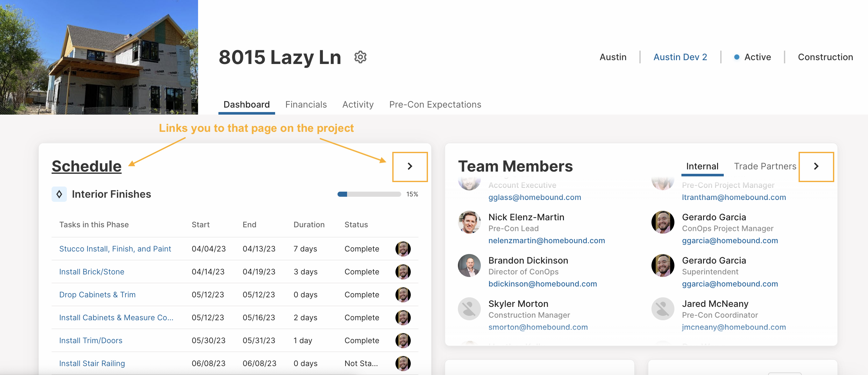Viewport: 868px width, 375px height.
Task: Click Nick Elenz-Martin's profile photo
Action: 469,223
